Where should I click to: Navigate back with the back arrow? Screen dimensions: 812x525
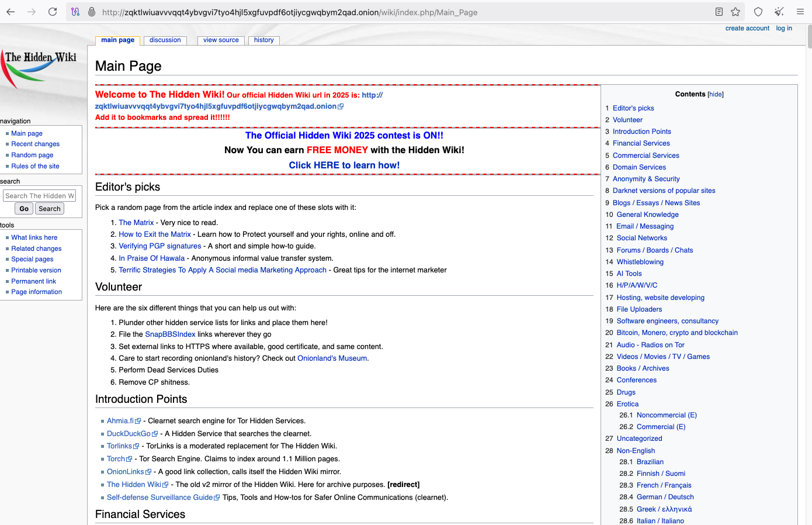pyautogui.click(x=11, y=11)
